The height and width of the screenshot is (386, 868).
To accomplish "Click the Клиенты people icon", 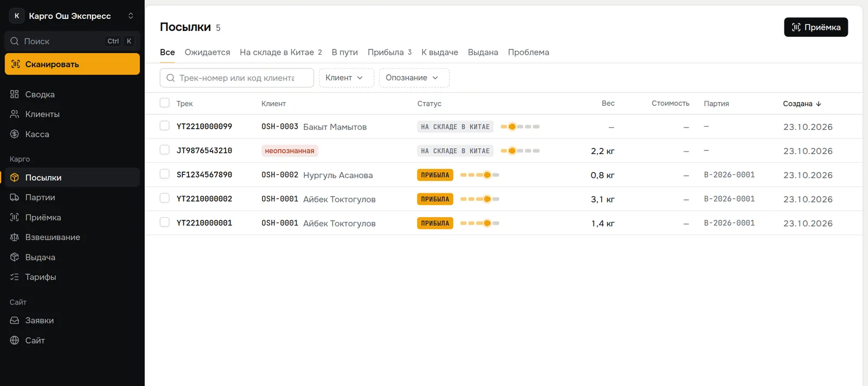I will coord(15,114).
